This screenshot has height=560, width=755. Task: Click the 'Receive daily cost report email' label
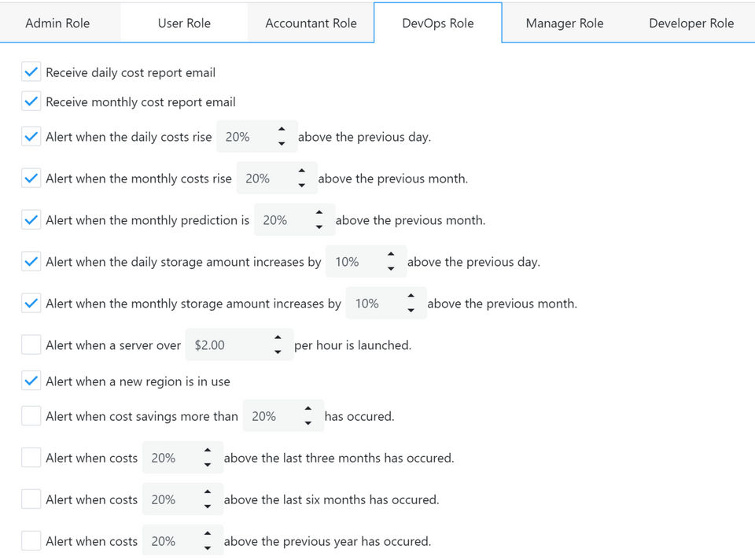click(x=131, y=72)
